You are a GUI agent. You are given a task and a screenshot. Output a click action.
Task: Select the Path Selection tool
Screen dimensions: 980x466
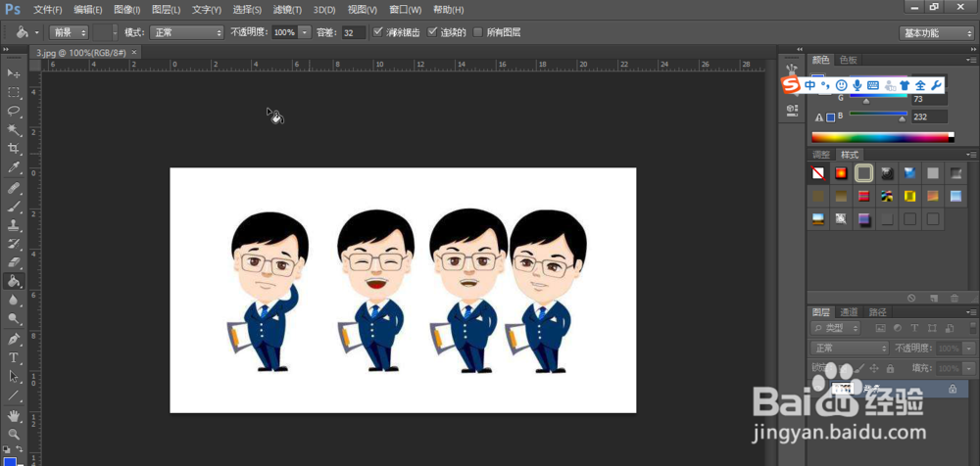(14, 377)
